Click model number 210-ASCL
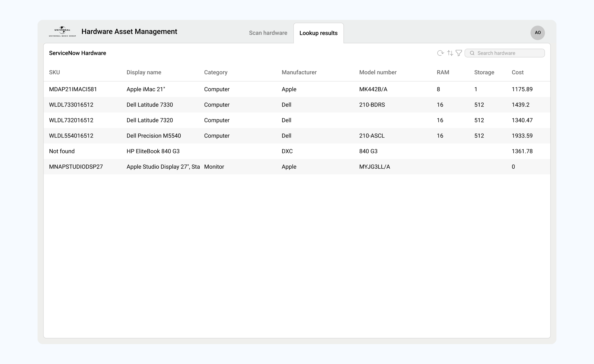The image size is (594, 364). (x=372, y=135)
